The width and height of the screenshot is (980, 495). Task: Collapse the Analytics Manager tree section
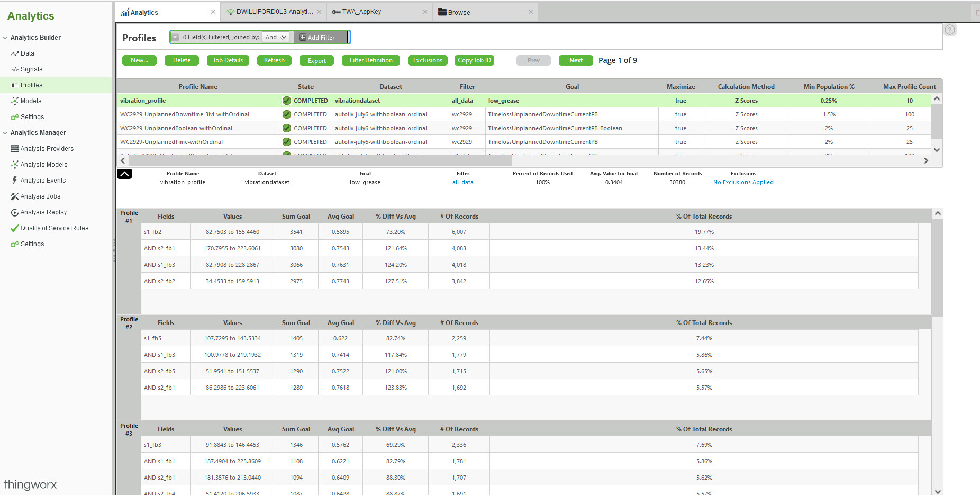[5, 133]
